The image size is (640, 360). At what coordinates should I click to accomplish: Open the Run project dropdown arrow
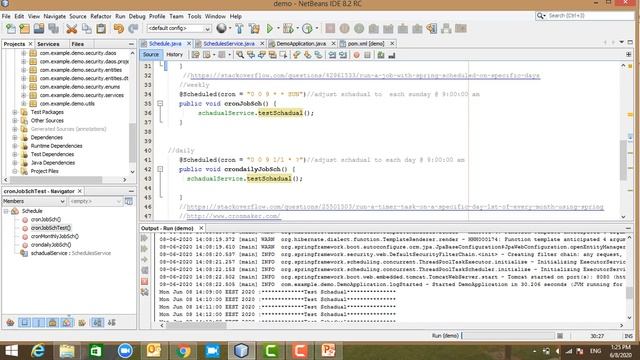[x=278, y=29]
